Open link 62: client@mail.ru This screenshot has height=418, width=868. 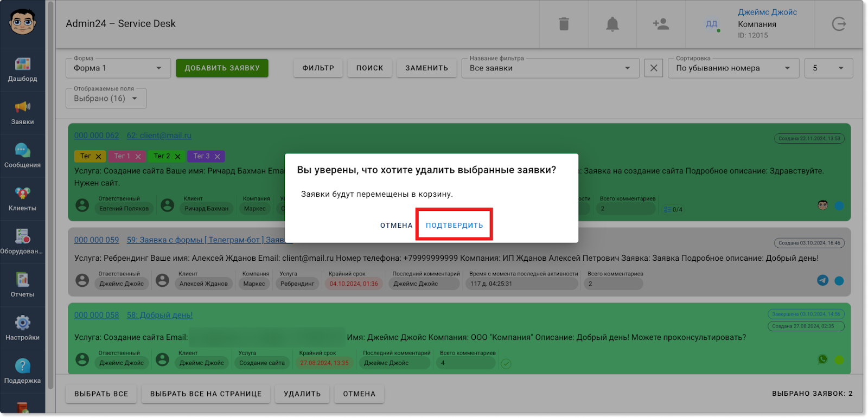(159, 136)
